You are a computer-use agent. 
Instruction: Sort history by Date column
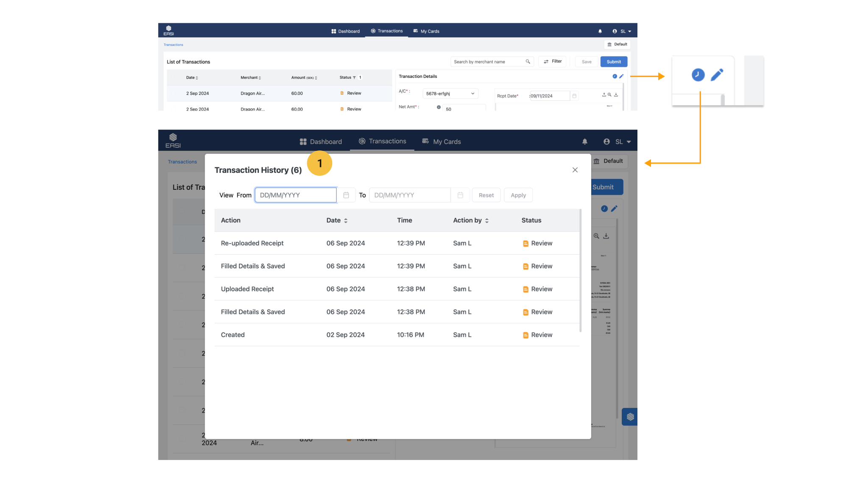[x=345, y=221]
